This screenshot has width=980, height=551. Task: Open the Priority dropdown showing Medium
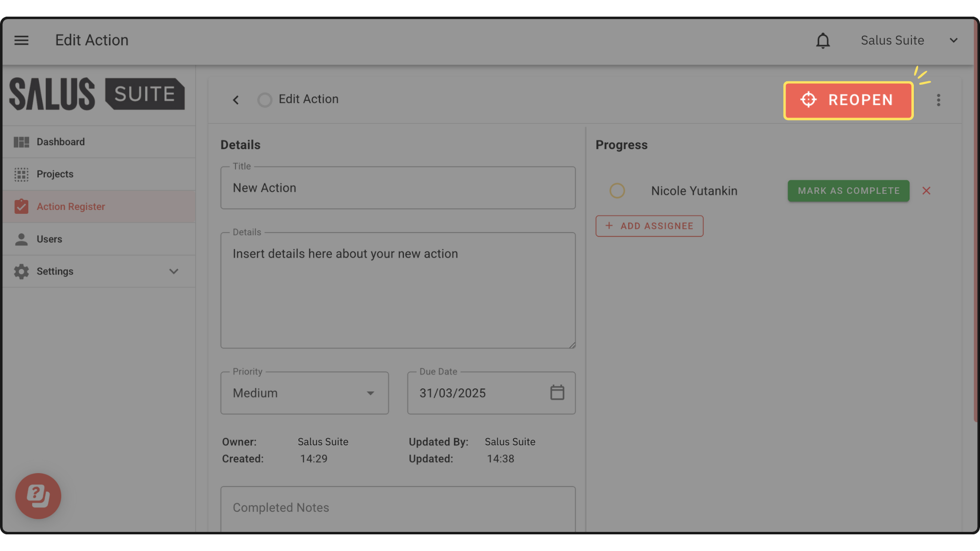tap(304, 393)
